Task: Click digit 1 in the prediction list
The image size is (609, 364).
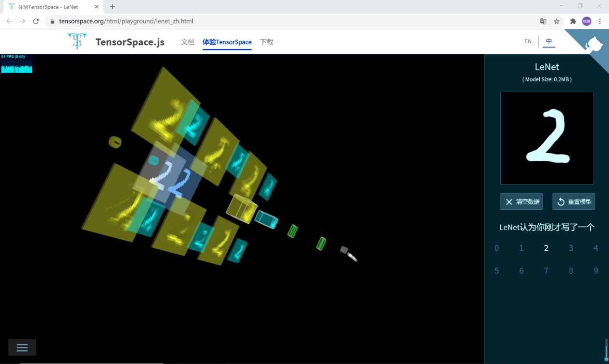Action: tap(522, 248)
